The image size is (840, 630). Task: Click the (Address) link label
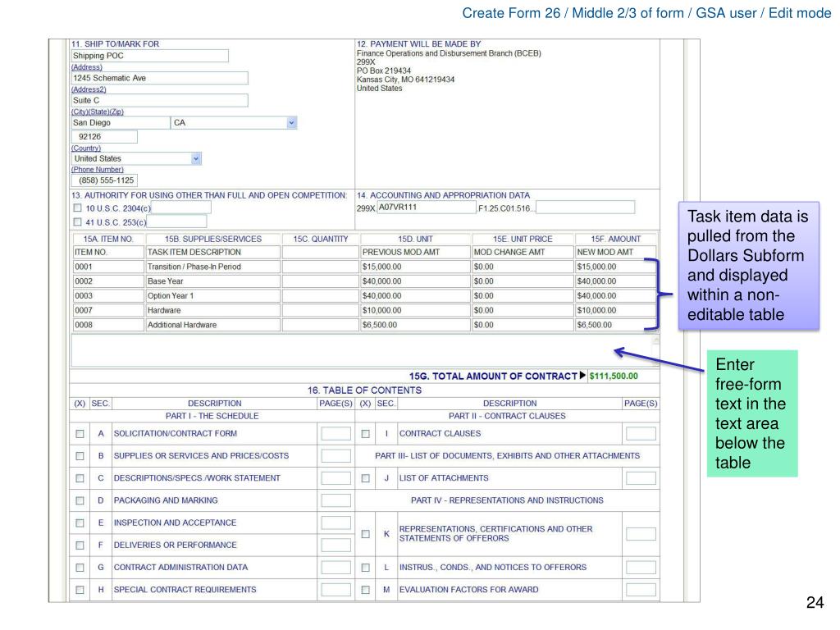[87, 67]
